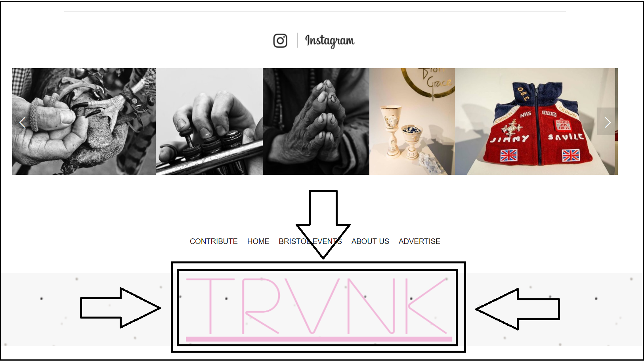Click the downward arrow above TRVNK logo
The image size is (644, 361).
[x=323, y=224]
